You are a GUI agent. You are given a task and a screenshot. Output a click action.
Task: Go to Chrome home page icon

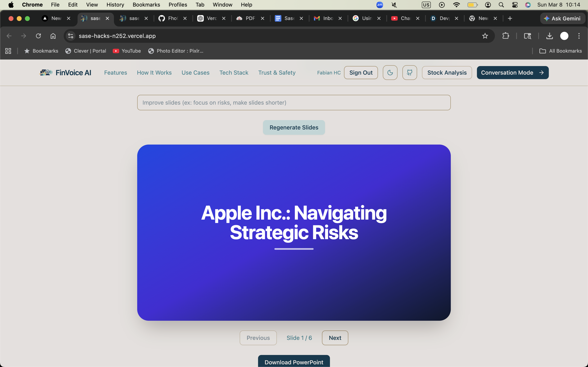coord(53,36)
